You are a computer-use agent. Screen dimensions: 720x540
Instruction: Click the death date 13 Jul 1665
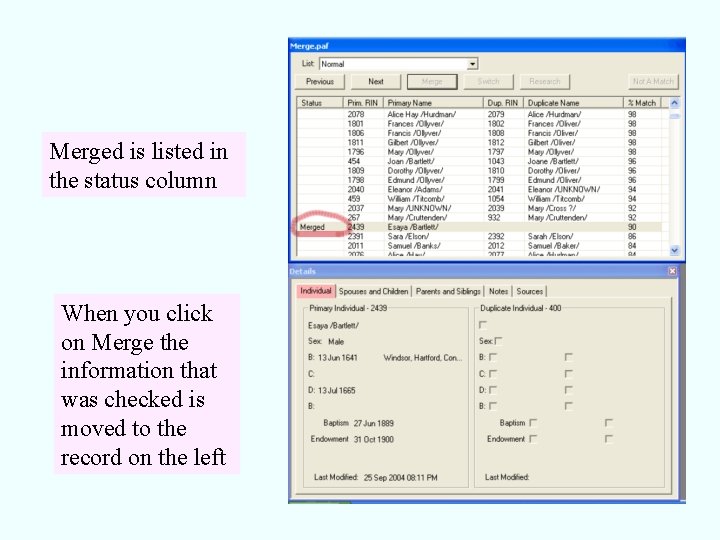[x=337, y=390]
